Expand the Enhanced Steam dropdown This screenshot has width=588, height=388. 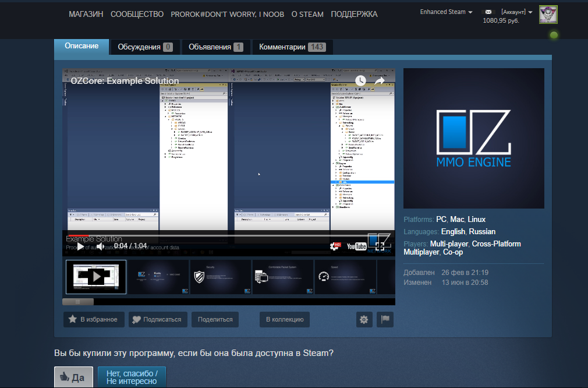point(446,12)
